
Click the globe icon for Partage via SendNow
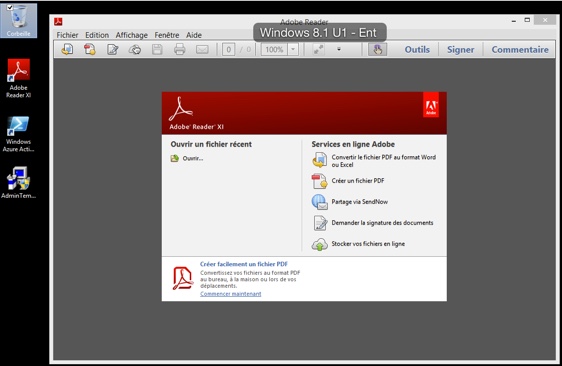click(319, 202)
